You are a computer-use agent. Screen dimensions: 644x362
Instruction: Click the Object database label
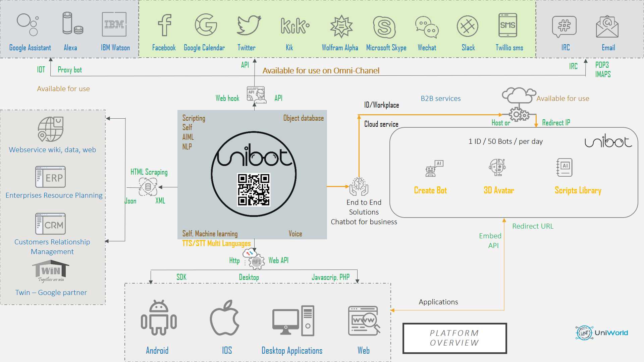304,118
